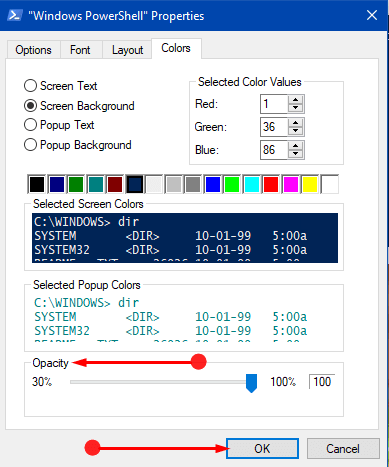Pick the black color swatch

click(37, 184)
